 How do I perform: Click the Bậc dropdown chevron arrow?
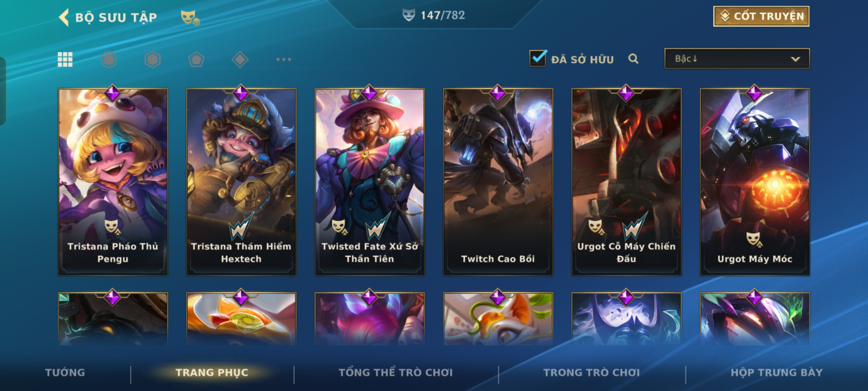[x=795, y=59]
